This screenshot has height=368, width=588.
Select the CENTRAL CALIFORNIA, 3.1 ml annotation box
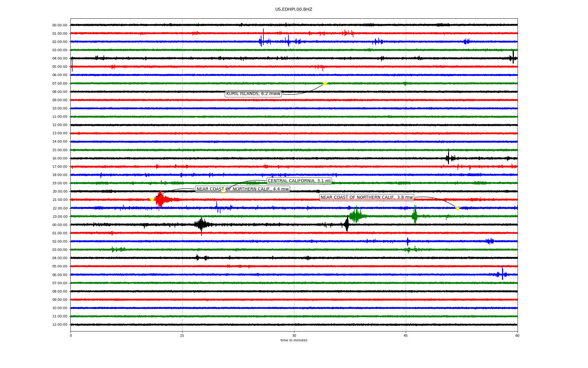(x=299, y=181)
